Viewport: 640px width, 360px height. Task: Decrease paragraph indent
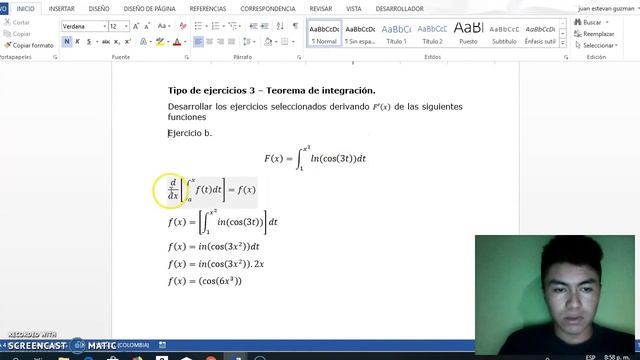pos(253,26)
